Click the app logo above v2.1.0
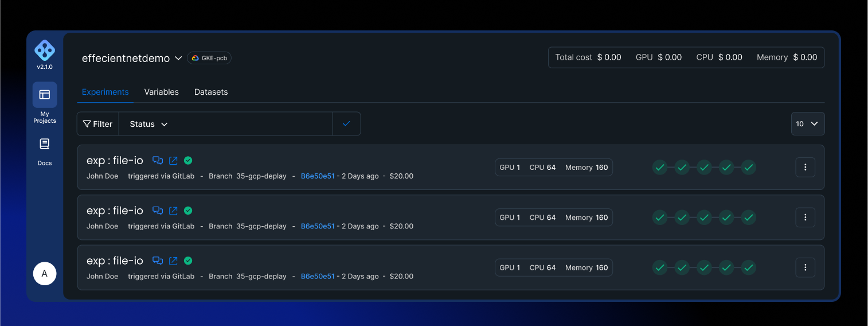Image resolution: width=868 pixels, height=326 pixels. pos(45,51)
